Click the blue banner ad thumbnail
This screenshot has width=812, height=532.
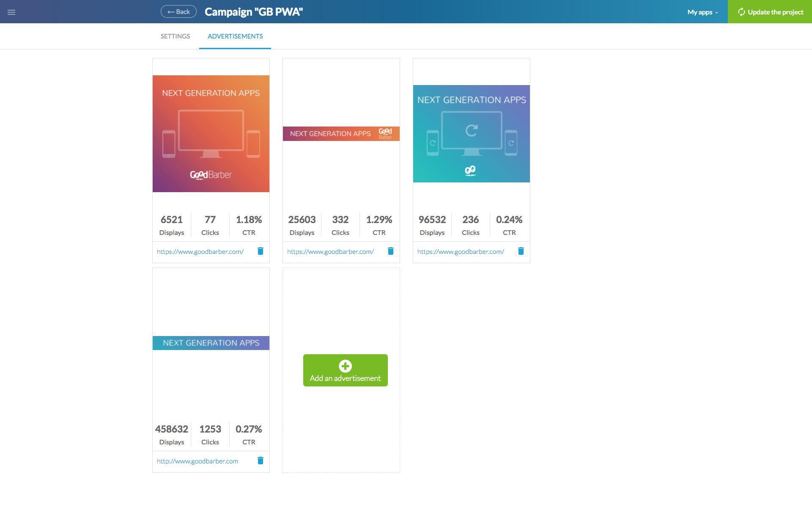coord(211,343)
